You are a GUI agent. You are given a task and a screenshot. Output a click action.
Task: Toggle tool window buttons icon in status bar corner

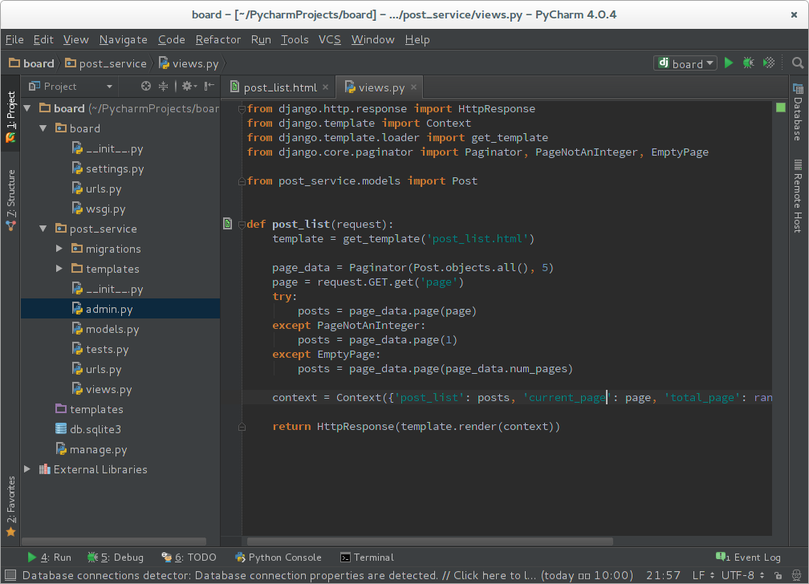(x=10, y=575)
